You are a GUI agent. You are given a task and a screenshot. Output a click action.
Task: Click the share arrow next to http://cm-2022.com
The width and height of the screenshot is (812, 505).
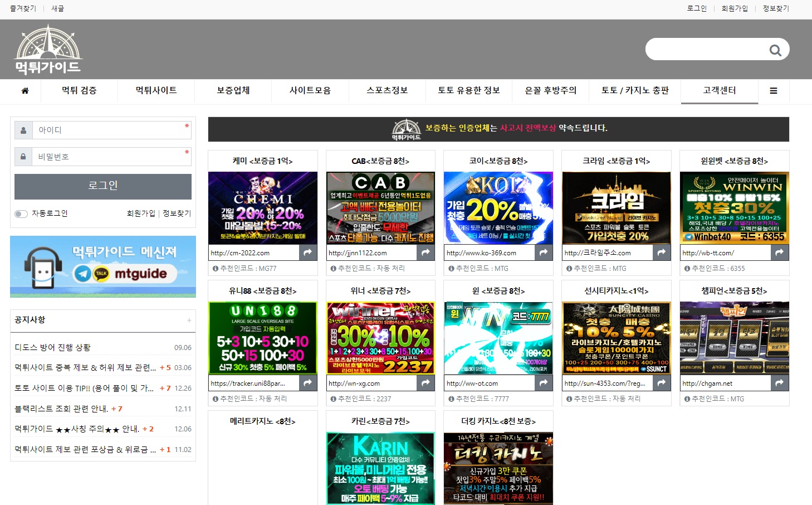308,252
